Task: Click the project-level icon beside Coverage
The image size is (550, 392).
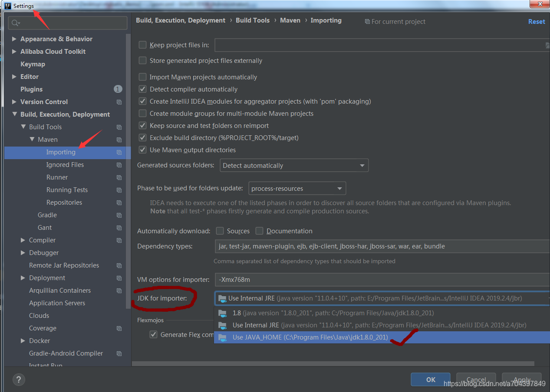Action: pos(119,328)
